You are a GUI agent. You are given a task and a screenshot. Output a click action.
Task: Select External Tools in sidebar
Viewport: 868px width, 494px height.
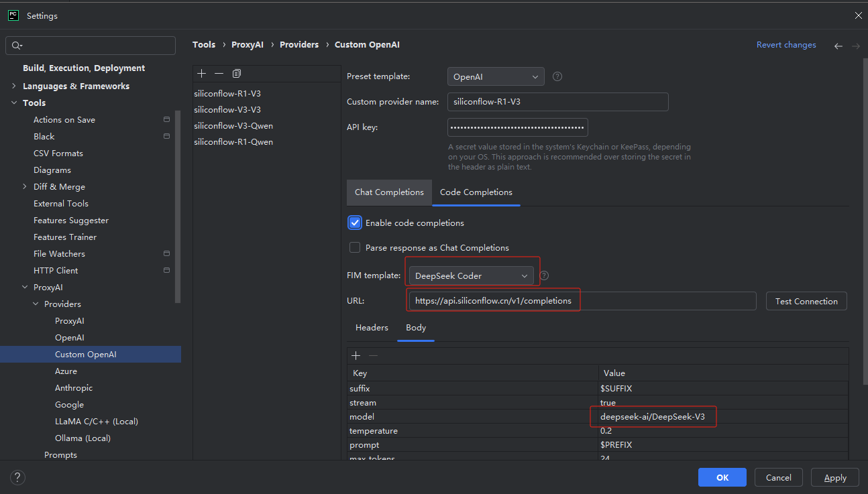point(60,203)
